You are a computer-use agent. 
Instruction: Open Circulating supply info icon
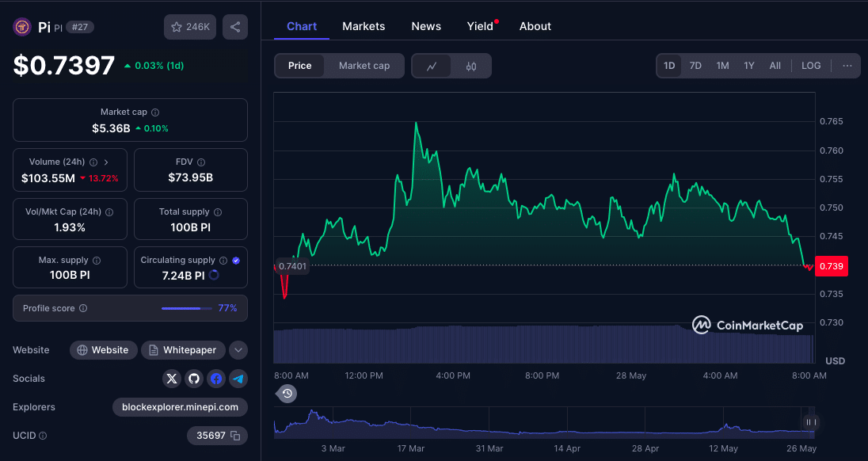[223, 260]
